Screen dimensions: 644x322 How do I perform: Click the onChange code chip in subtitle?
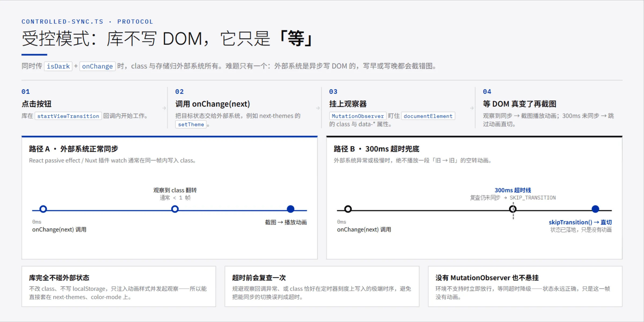97,66
